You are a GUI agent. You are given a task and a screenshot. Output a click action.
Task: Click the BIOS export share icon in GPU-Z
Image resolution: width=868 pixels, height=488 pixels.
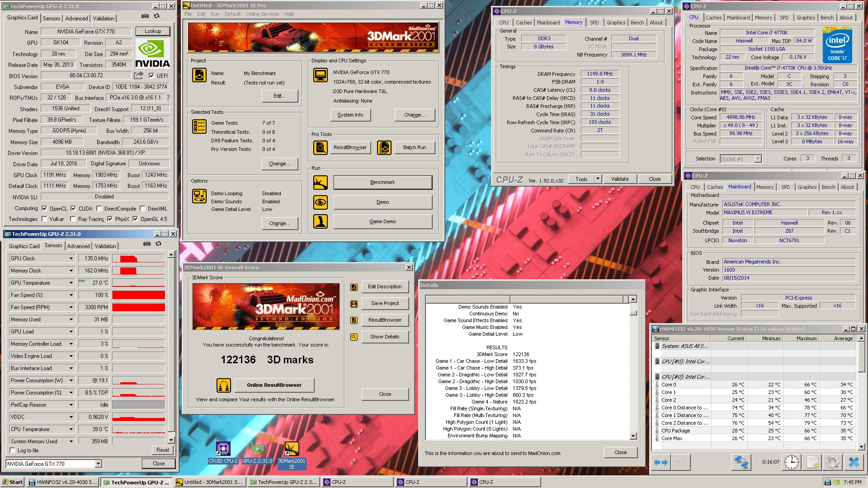tap(139, 75)
